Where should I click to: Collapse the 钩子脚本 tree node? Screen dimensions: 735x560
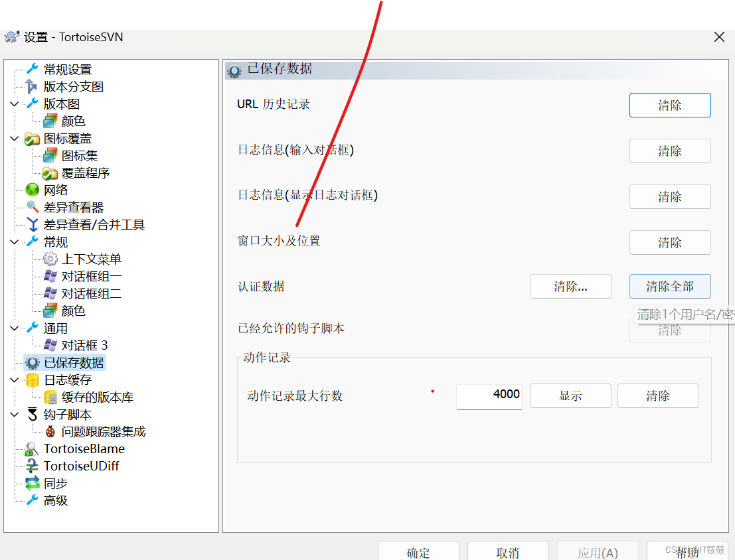(x=14, y=414)
